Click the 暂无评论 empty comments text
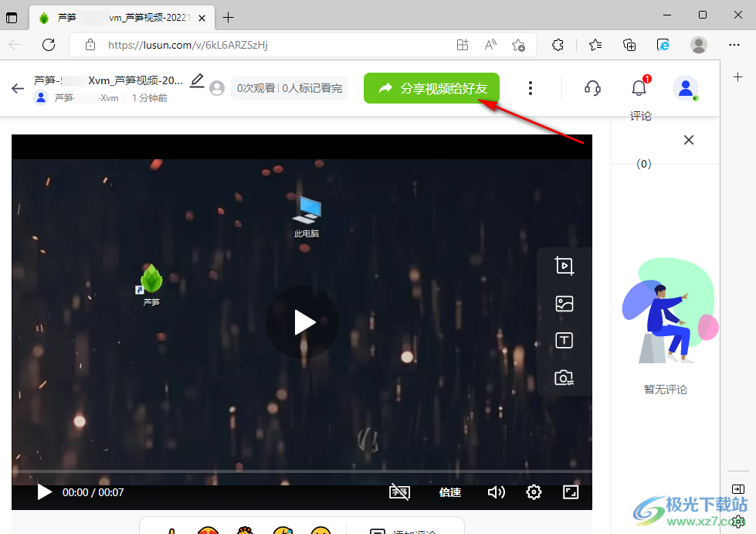Screen dimensions: 756x534 coord(666,389)
